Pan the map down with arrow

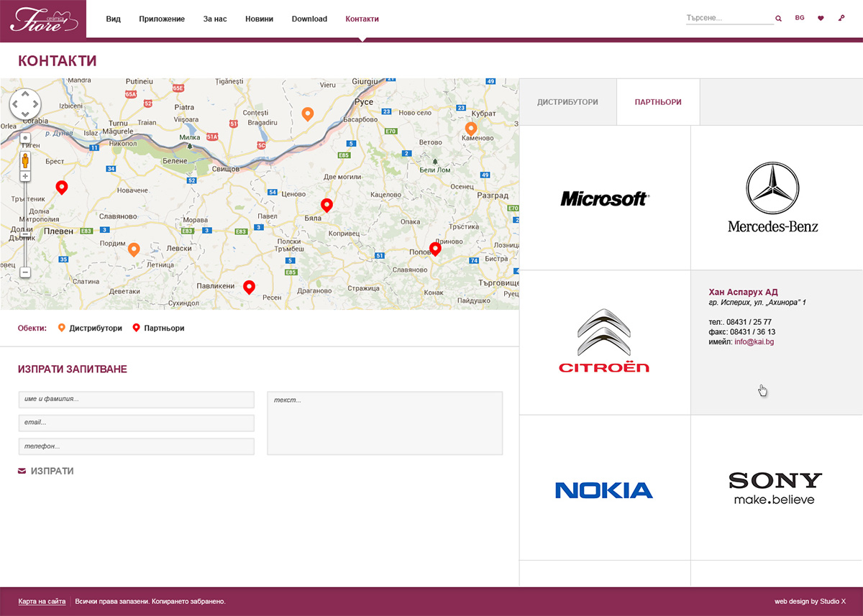pyautogui.click(x=25, y=114)
